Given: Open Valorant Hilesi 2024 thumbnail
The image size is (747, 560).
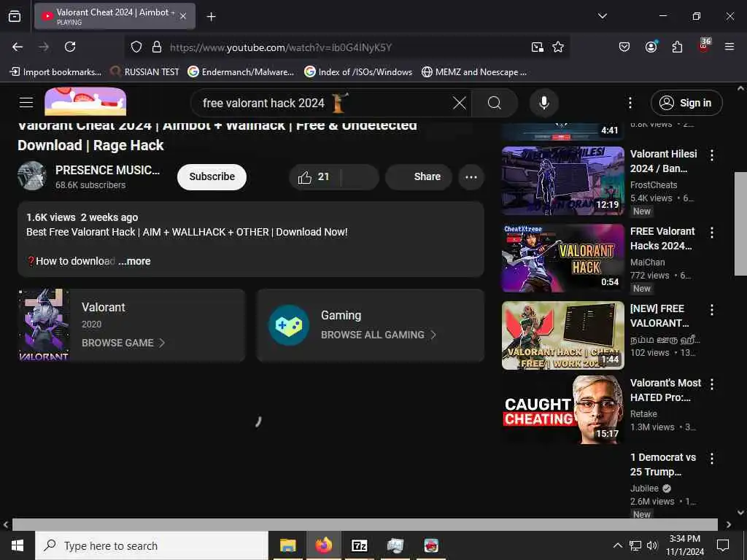Looking at the screenshot, I should pos(562,181).
